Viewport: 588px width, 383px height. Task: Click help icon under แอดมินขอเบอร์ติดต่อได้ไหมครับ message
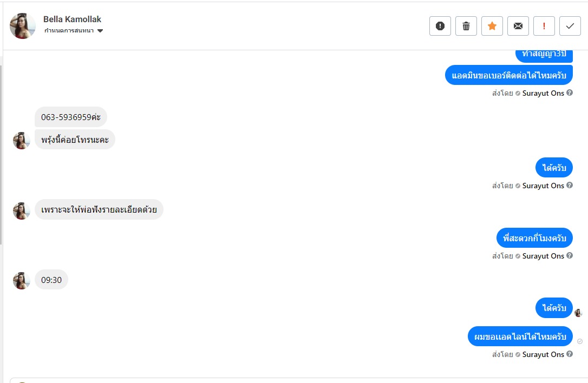click(570, 93)
